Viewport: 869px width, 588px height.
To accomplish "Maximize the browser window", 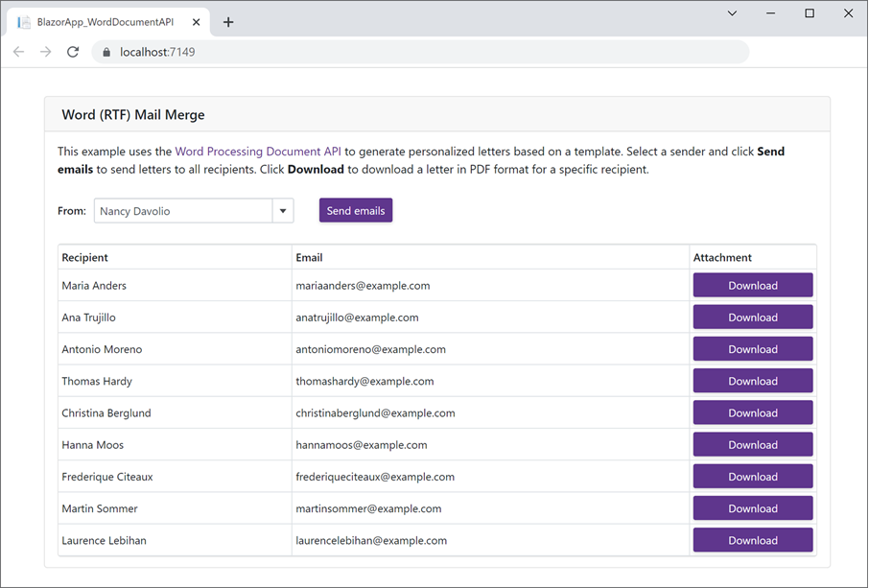I will click(x=810, y=13).
